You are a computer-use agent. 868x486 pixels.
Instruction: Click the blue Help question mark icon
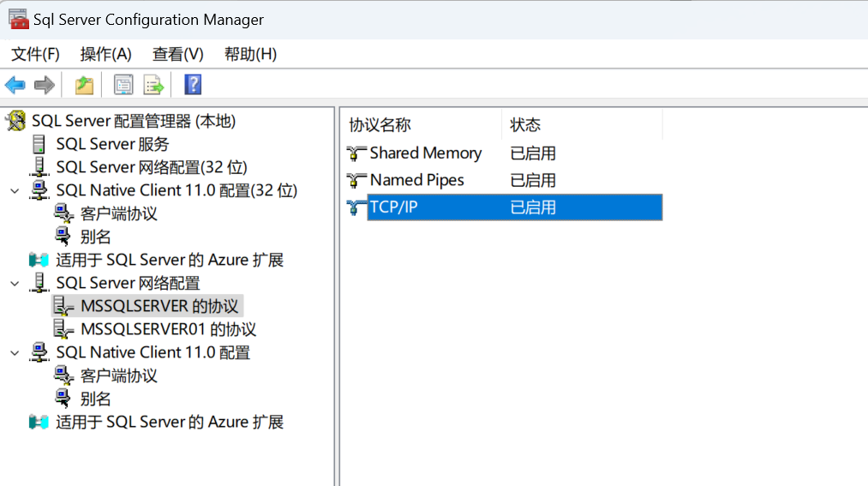[x=193, y=85]
